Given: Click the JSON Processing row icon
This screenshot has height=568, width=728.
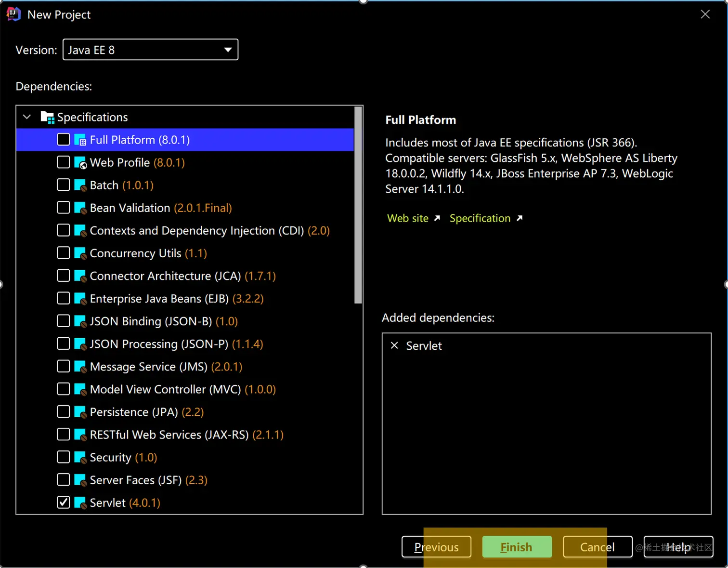Looking at the screenshot, I should point(80,343).
